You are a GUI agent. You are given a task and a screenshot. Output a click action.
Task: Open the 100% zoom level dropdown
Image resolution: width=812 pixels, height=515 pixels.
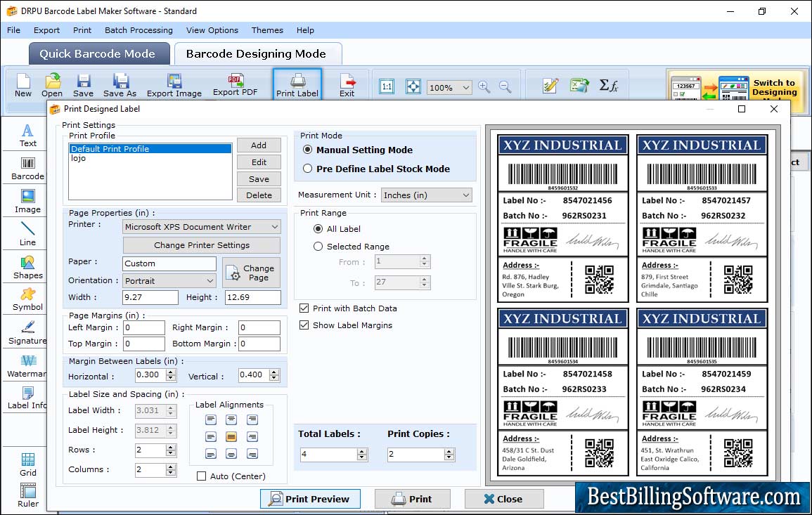pyautogui.click(x=449, y=87)
